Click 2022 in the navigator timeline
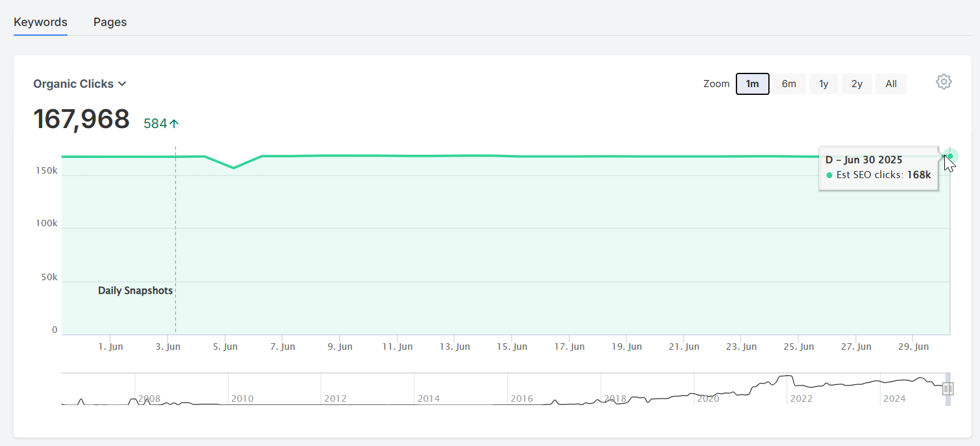 (801, 399)
